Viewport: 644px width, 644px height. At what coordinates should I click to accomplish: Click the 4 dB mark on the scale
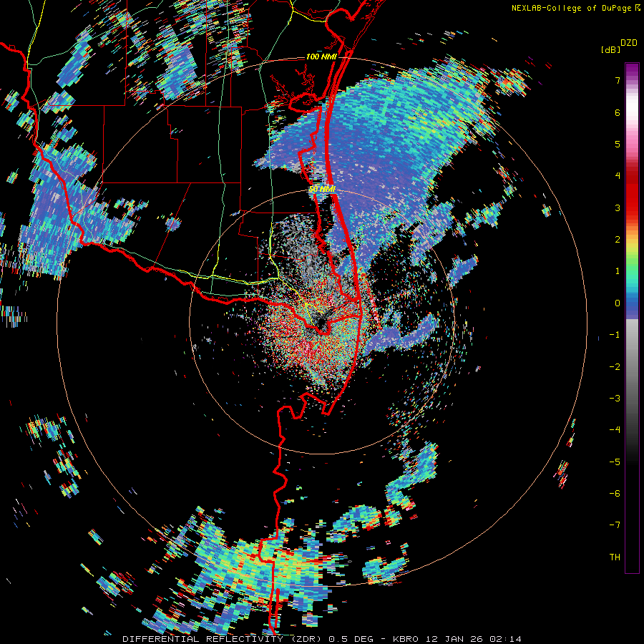coord(618,176)
